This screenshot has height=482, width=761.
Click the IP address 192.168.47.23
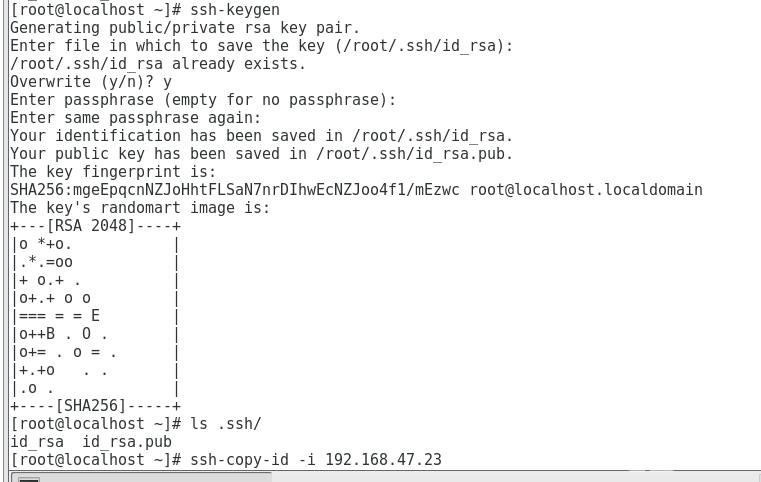tap(383, 459)
